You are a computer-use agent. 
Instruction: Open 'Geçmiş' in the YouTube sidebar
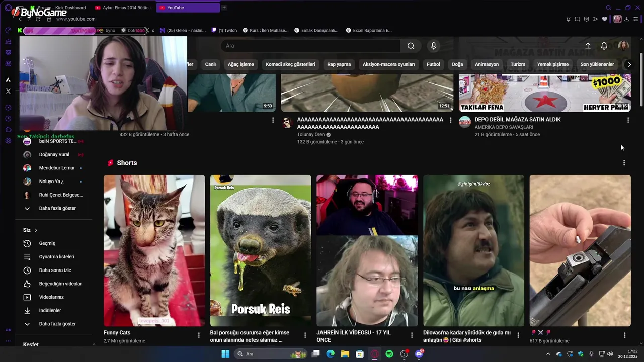[53, 243]
